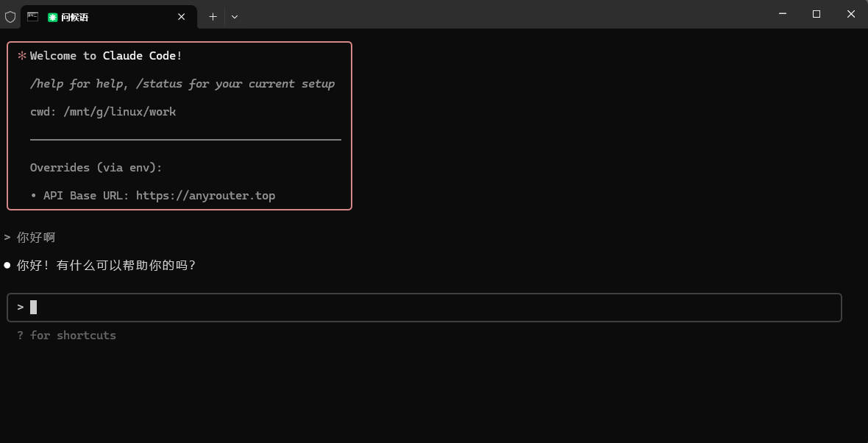Click the terminal icon on the 问候语 tab
Viewport: 868px width, 443px height.
(x=32, y=16)
